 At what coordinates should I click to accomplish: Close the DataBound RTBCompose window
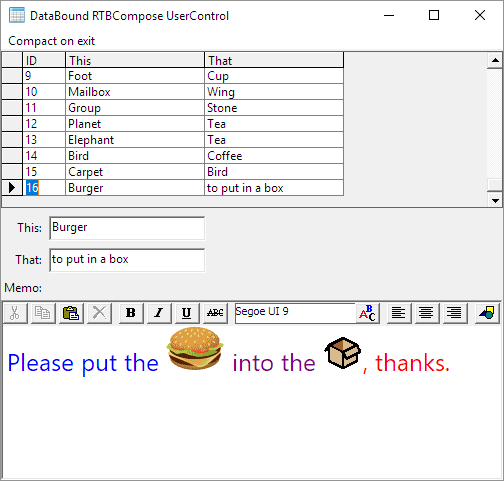480,15
